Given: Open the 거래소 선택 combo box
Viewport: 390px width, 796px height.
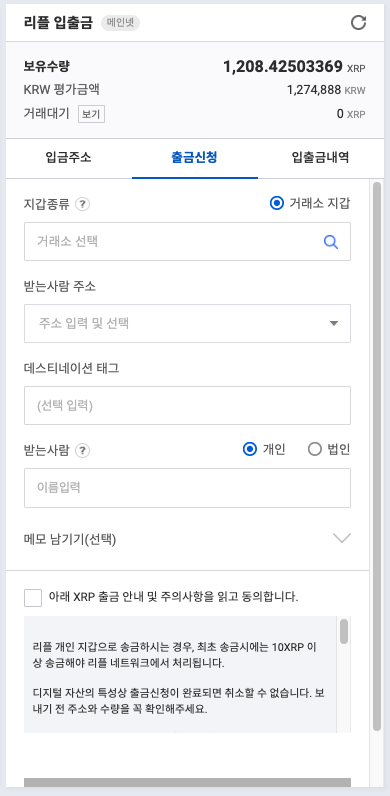Looking at the screenshot, I should pos(187,242).
